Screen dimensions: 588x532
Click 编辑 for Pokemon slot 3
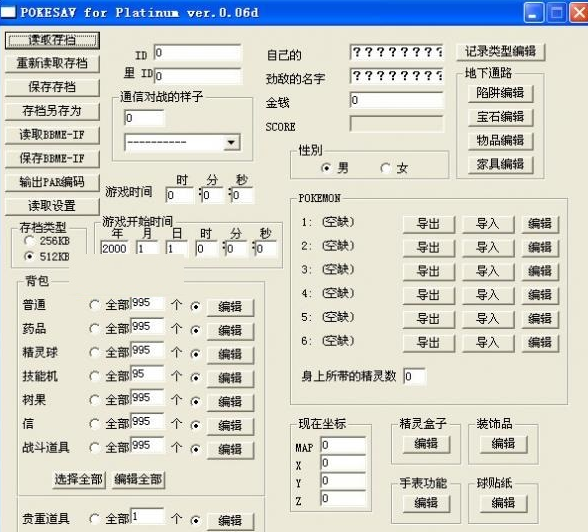[x=540, y=271]
